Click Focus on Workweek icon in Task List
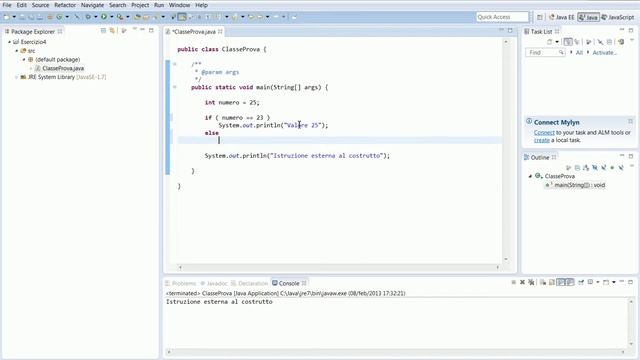640x360 pixels. pos(589,42)
